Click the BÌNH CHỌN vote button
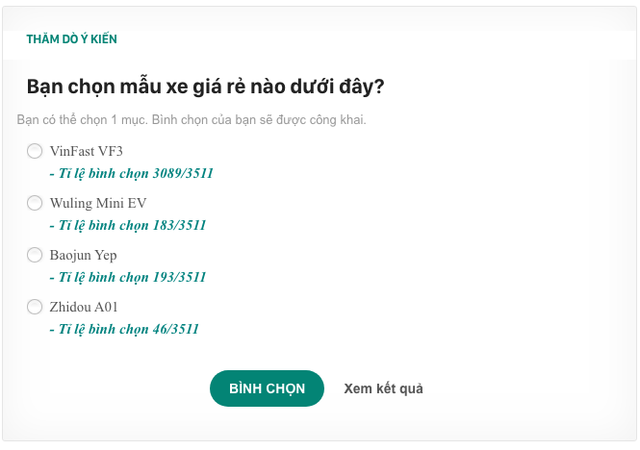This screenshot has height=450, width=640. (x=267, y=388)
